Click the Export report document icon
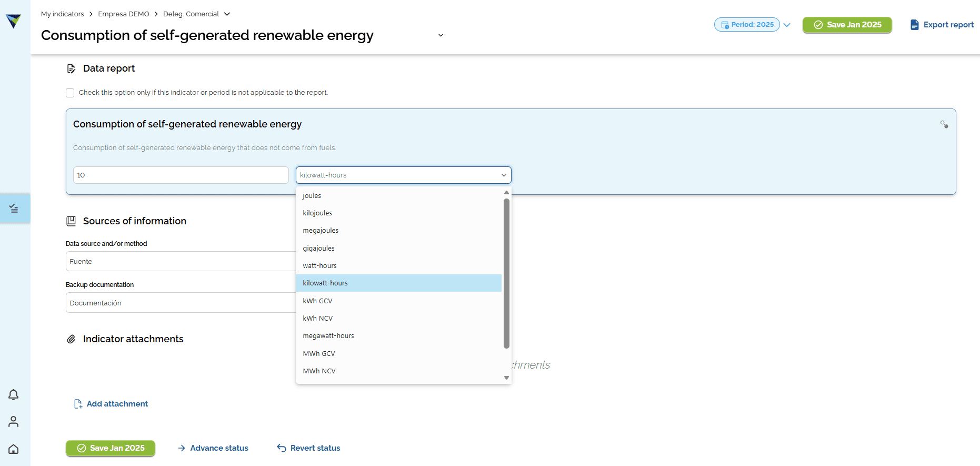This screenshot has width=980, height=466. [x=915, y=25]
